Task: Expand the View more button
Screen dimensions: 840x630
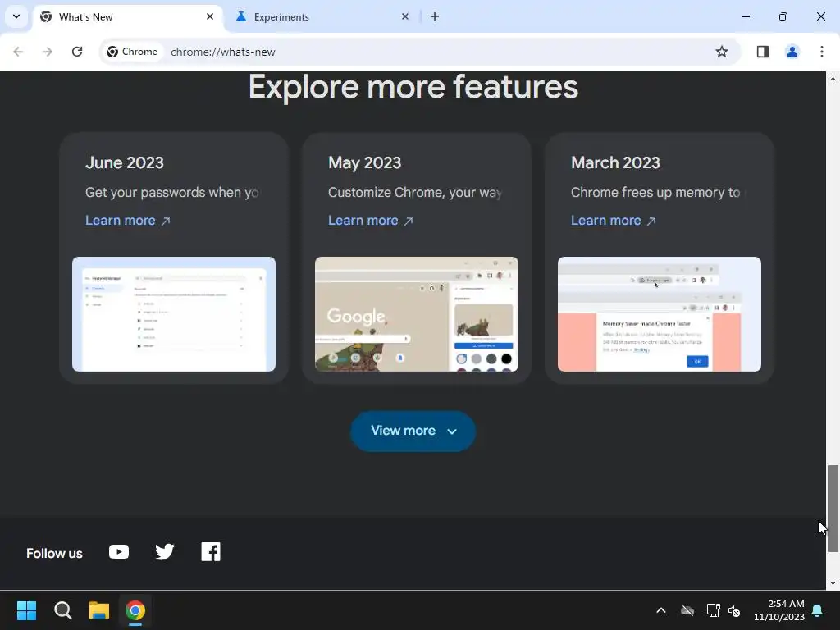Action: [413, 431]
